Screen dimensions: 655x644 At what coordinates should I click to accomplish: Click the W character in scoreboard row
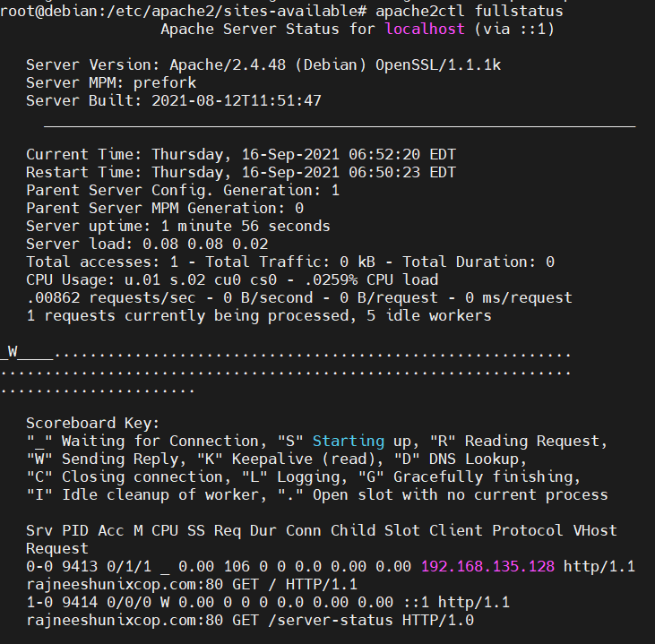pyautogui.click(x=13, y=352)
